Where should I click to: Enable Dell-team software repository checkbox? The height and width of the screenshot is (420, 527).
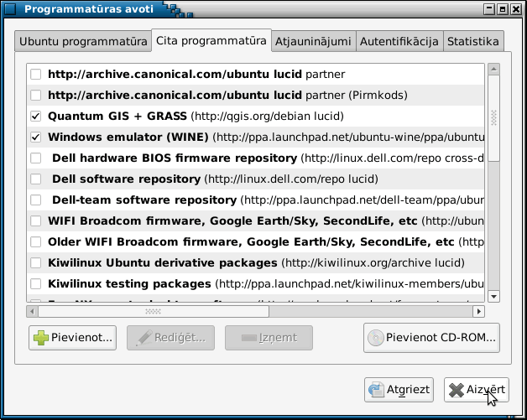pos(35,200)
